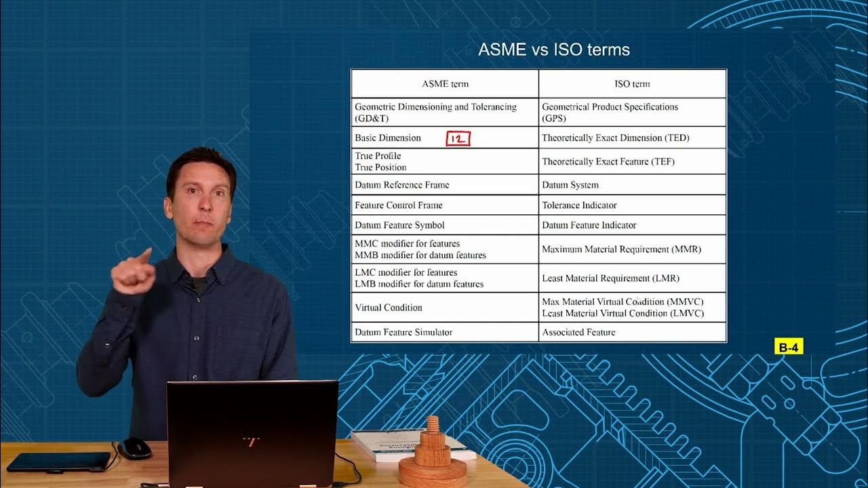Click 'MMB modifier for datum features' text
This screenshot has width=868, height=488.
click(420, 256)
